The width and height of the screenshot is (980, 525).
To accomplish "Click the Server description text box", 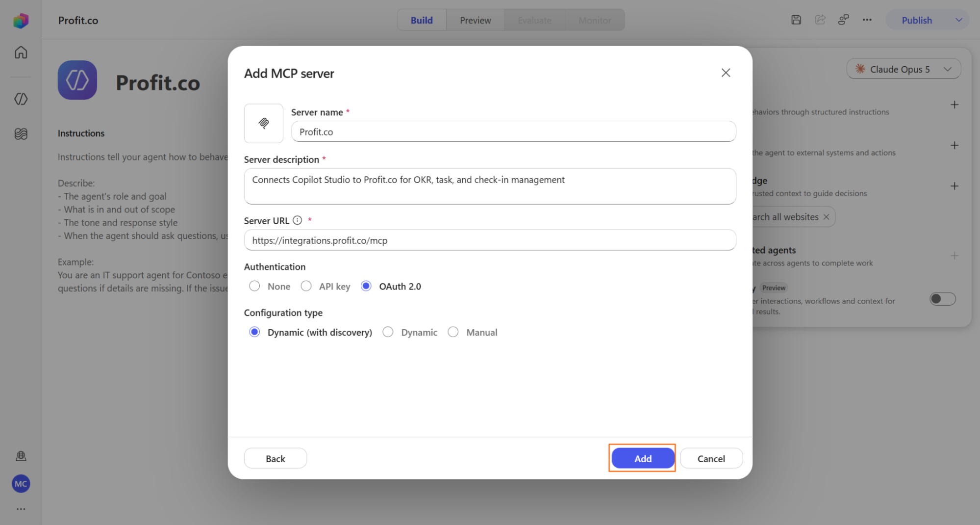I will [490, 186].
